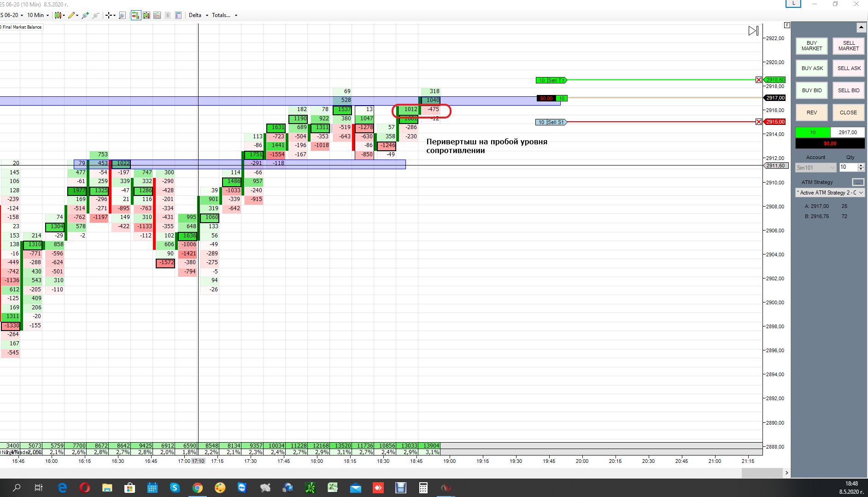Click the position size 10 green box
Screen dimensions: 868x497
(x=813, y=132)
